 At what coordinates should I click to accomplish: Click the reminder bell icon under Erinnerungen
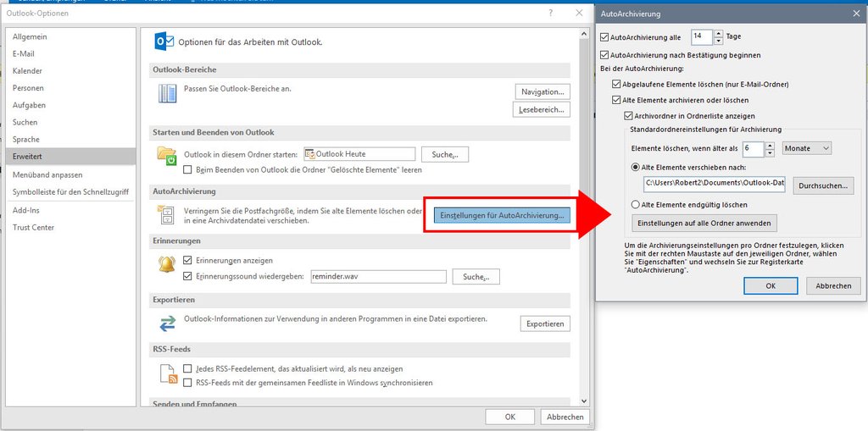[166, 265]
